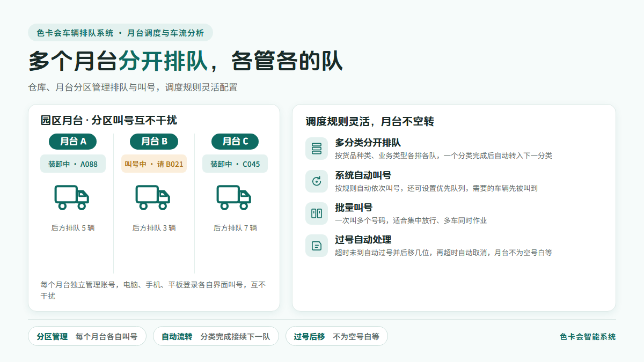The image size is (644, 362).
Task: Click the text 后方排队 7 辆
Action: tap(235, 228)
